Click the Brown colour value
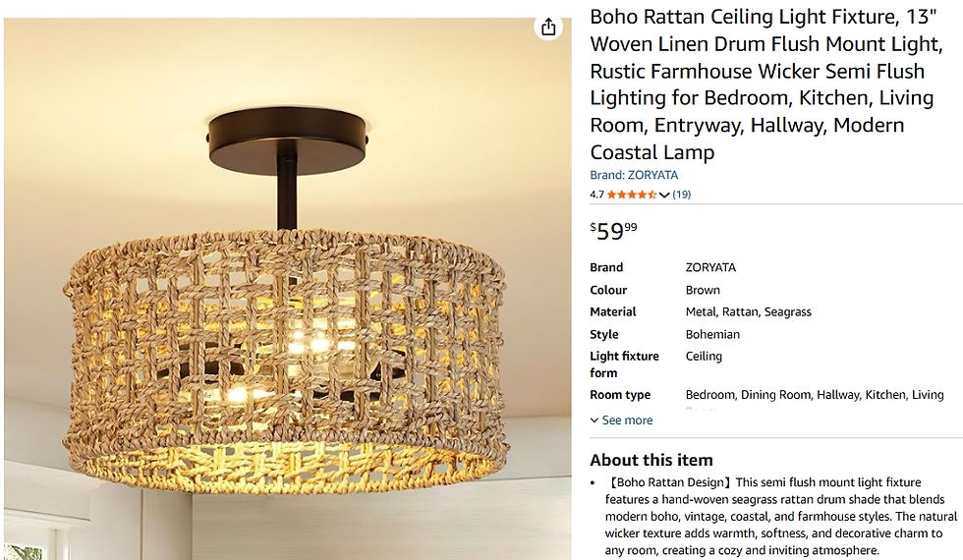The height and width of the screenshot is (560, 963). 703,290
